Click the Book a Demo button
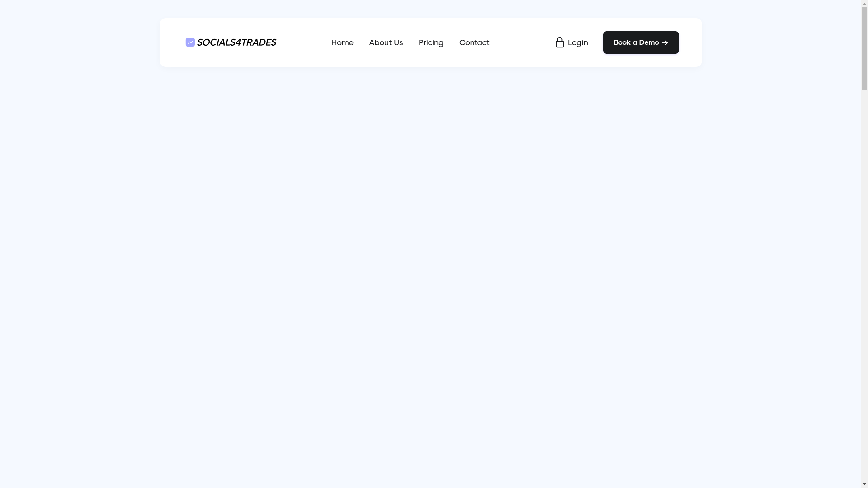This screenshot has width=868, height=488. click(x=641, y=42)
